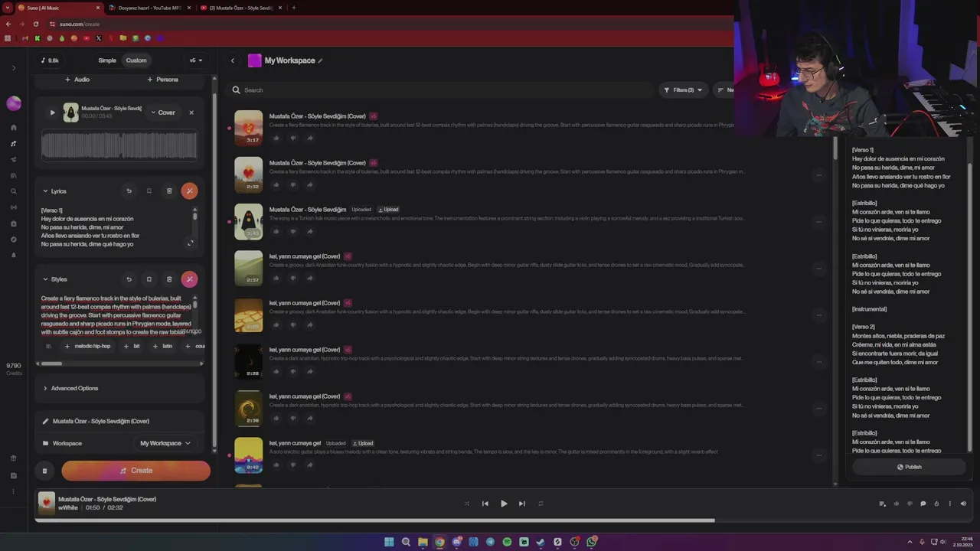
Task: Like the first Söyle Sevdiğim cover, 3:17
Action: pyautogui.click(x=276, y=138)
